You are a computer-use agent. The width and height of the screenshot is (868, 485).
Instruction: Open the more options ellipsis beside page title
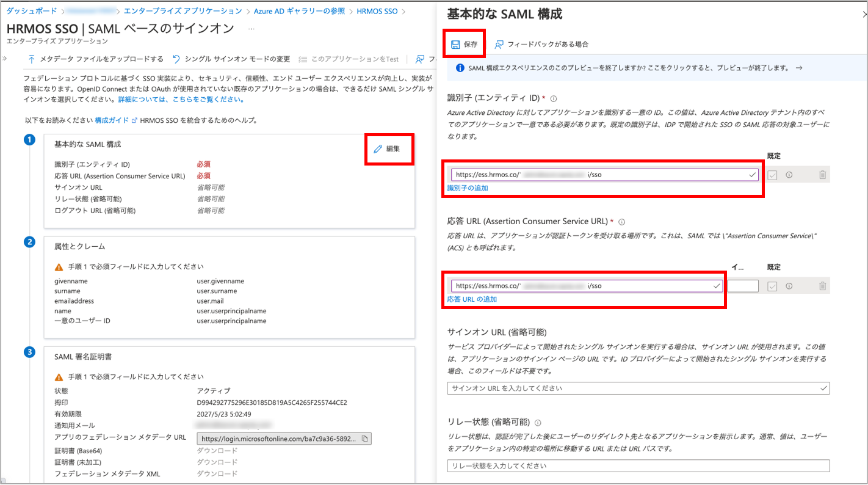tap(251, 29)
